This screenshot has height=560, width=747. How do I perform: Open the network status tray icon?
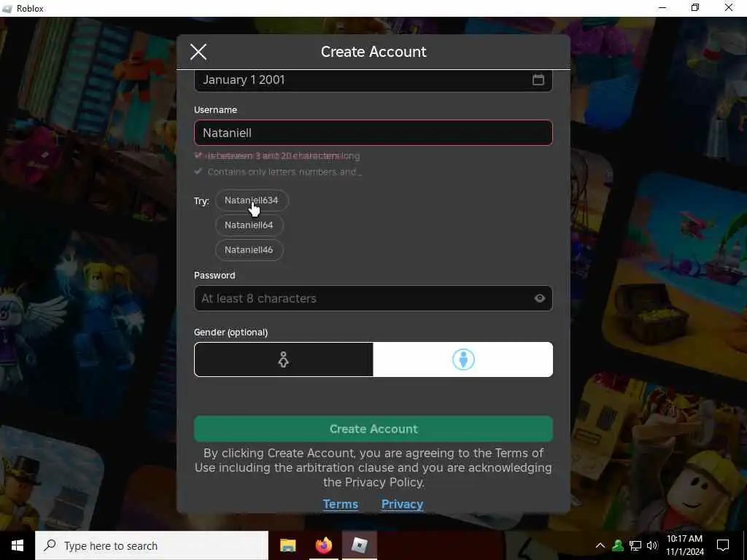click(x=635, y=545)
